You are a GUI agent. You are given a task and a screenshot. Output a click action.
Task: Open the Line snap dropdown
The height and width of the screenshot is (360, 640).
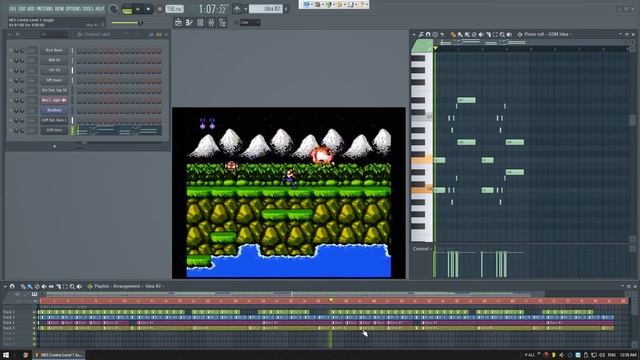[x=250, y=23]
